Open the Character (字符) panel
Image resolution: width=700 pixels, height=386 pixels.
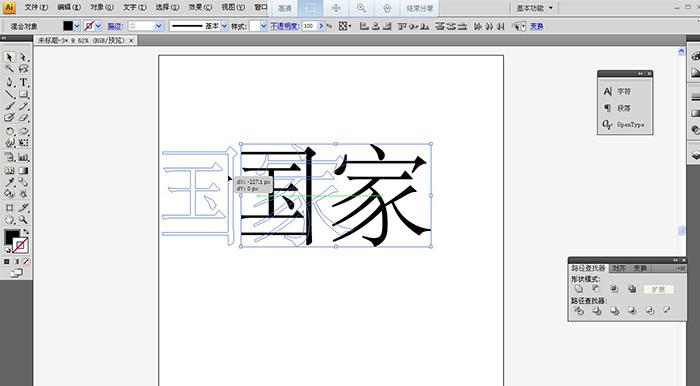pyautogui.click(x=618, y=91)
